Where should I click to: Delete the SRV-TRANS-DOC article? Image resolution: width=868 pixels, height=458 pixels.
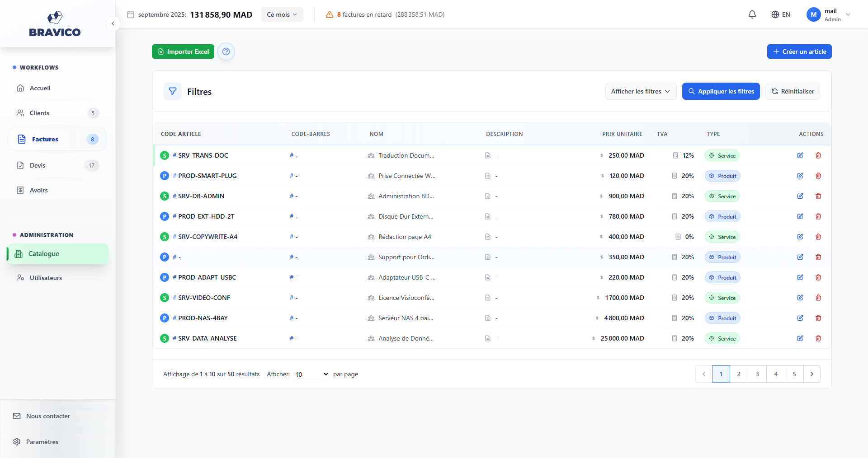(818, 155)
